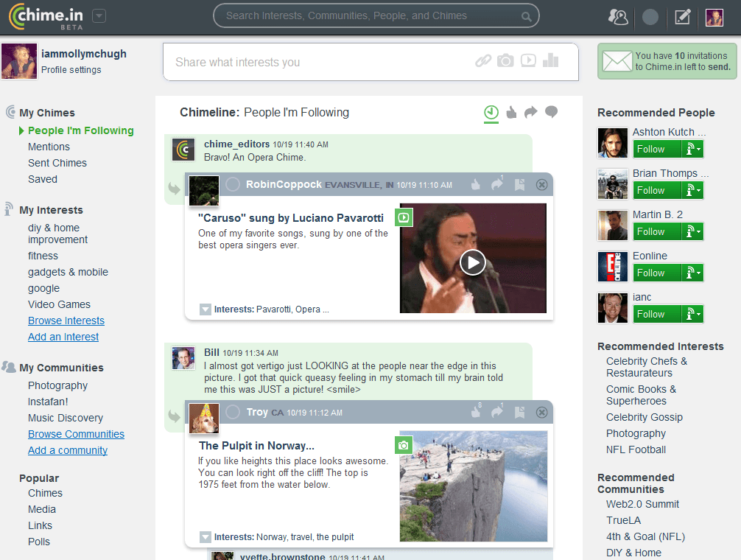Open profile avatar in top right header
Viewport: 741px width, 560px height.
click(x=714, y=18)
